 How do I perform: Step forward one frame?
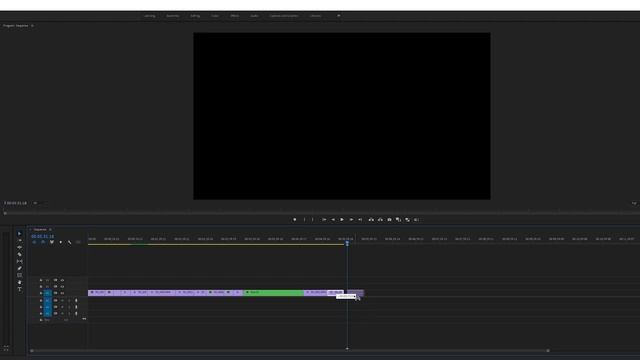point(351,220)
